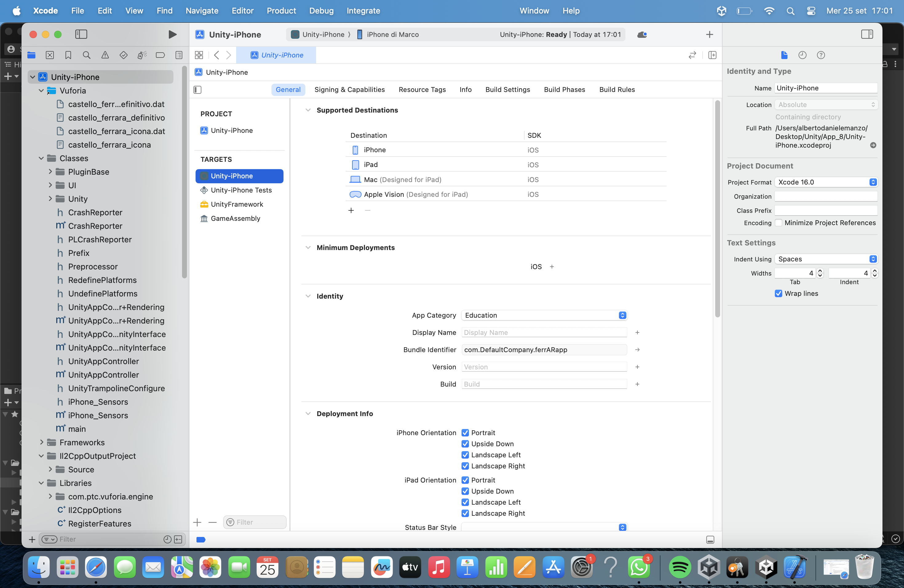Open the Issue navigator warning icon
This screenshot has height=588, width=904.
[105, 55]
